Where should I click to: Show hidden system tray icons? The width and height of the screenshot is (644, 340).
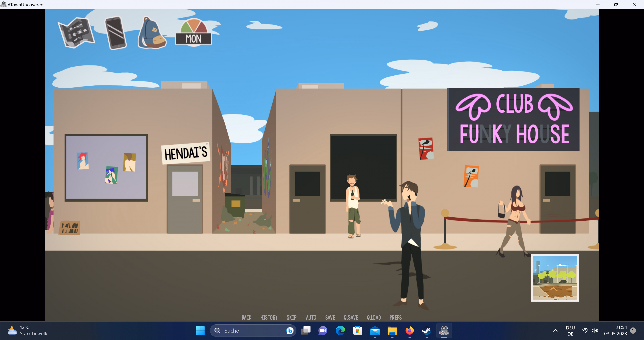555,331
